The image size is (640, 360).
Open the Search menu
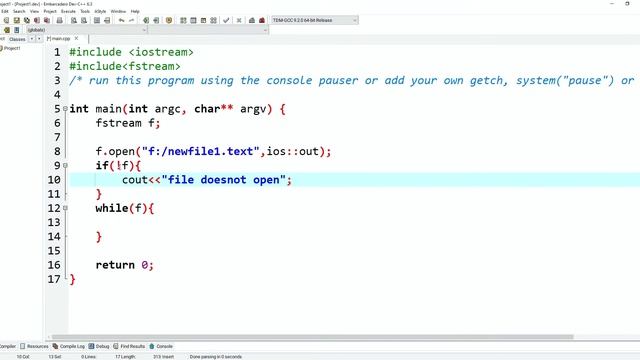point(19,11)
